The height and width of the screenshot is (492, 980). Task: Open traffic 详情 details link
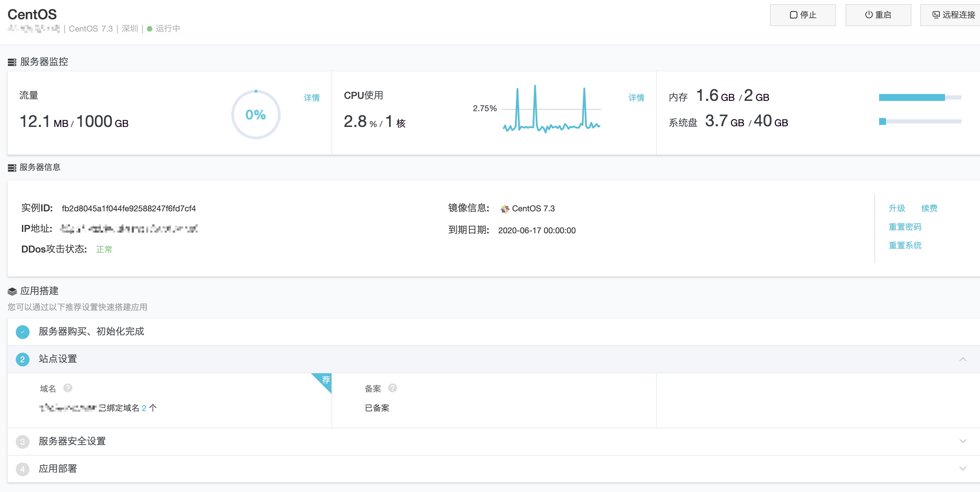(x=311, y=98)
